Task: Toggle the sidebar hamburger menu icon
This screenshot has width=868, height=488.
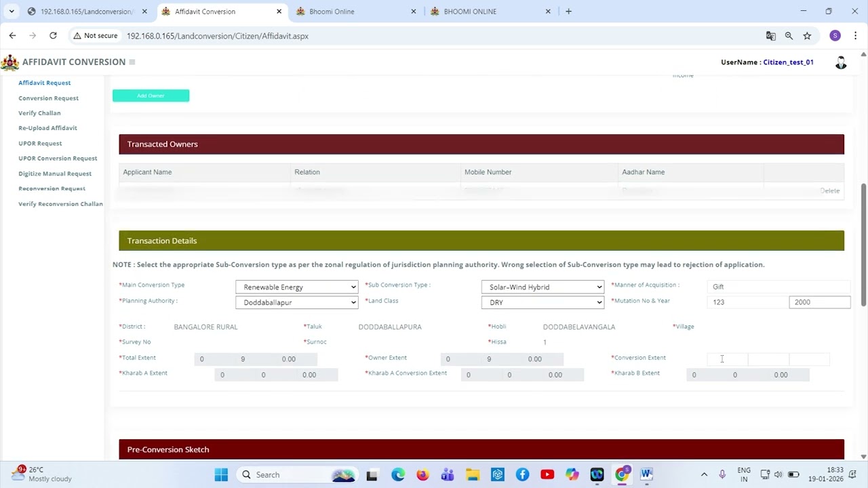Action: pos(132,62)
